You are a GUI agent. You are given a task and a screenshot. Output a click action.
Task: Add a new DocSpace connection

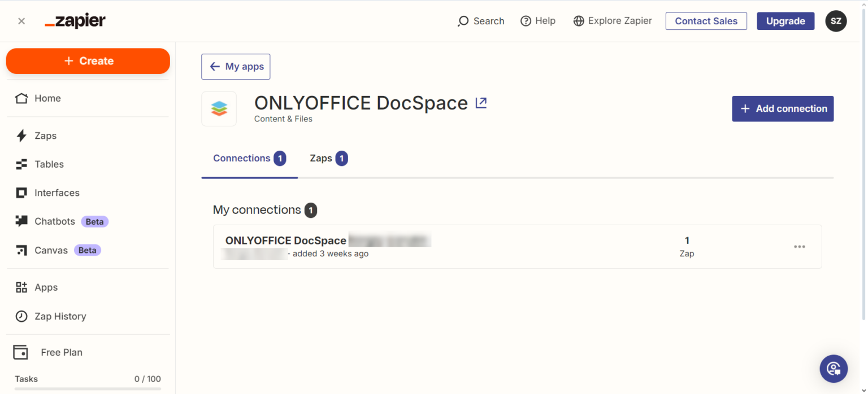(783, 108)
